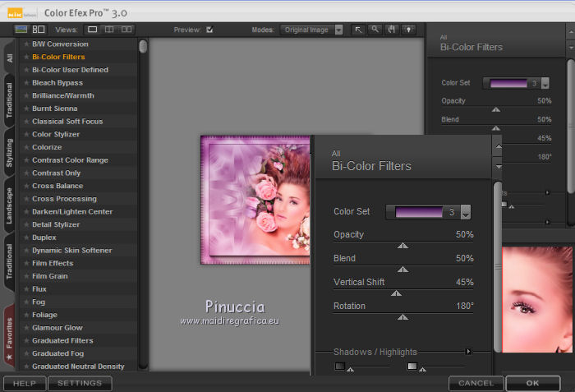Image resolution: width=575 pixels, height=392 pixels.
Task: Click the star icon beside Foliage
Action: pyautogui.click(x=26, y=315)
